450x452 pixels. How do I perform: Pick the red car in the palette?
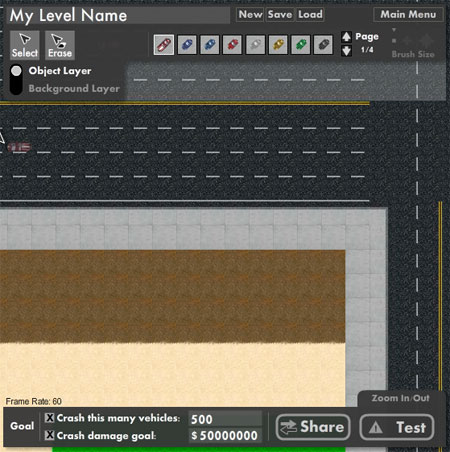232,44
